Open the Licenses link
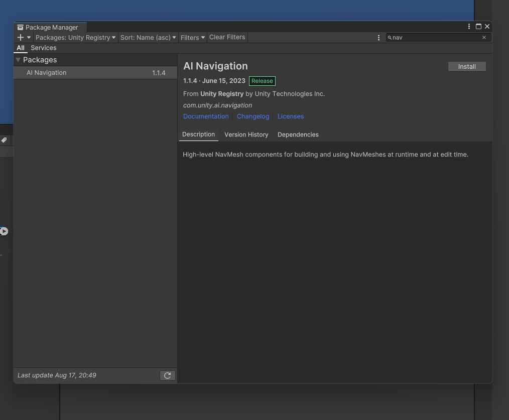Screen dimensions: 509x420 [x=291, y=116]
